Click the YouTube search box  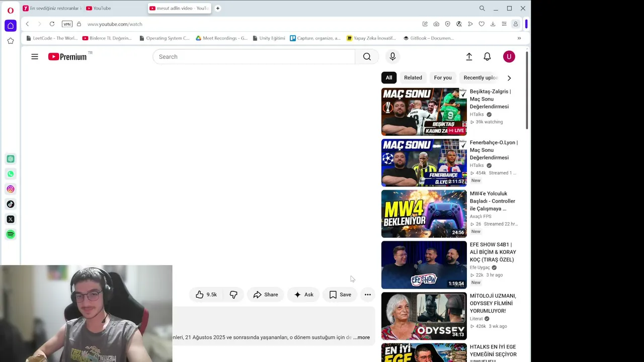click(x=254, y=57)
